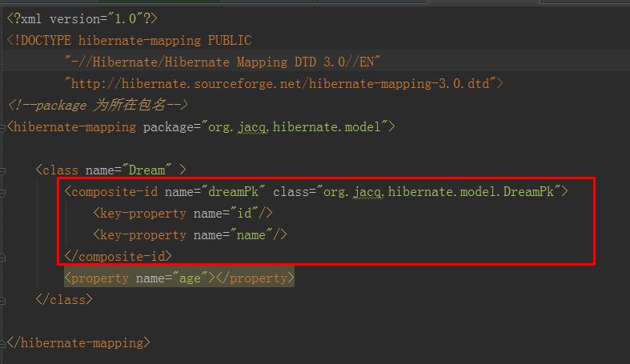Click the hibernate-mapping-3.0.dtd URL string

click(x=280, y=83)
